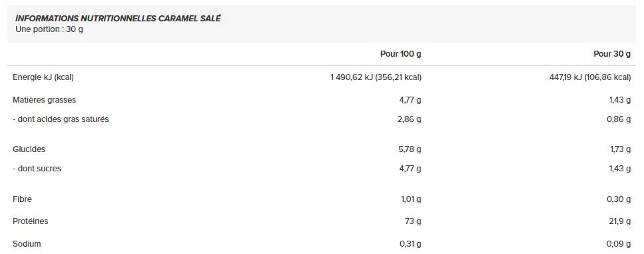Click the 'Pour 100 g' column header
The image size is (644, 254).
(400, 54)
